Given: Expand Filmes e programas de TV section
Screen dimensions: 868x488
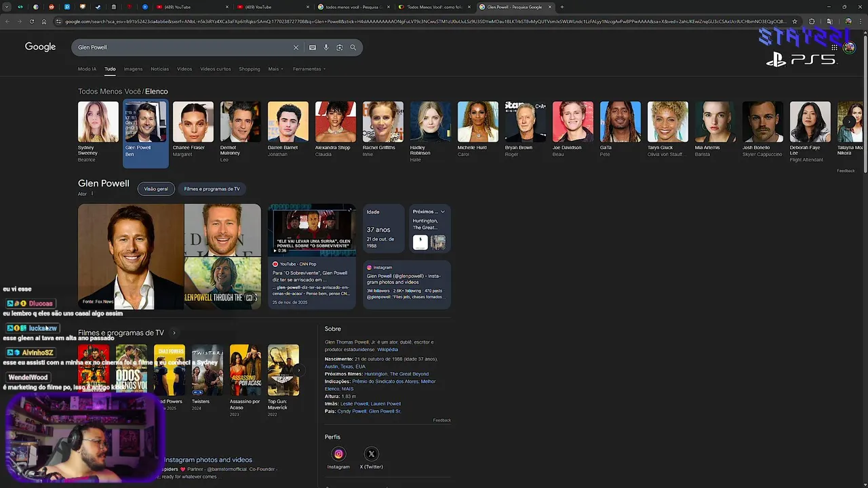Looking at the screenshot, I should coord(174,333).
